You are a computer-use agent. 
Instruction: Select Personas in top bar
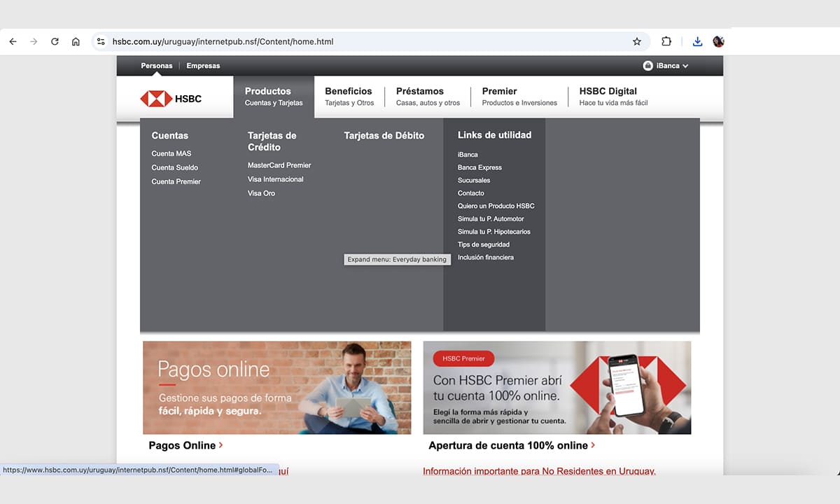pyautogui.click(x=156, y=66)
